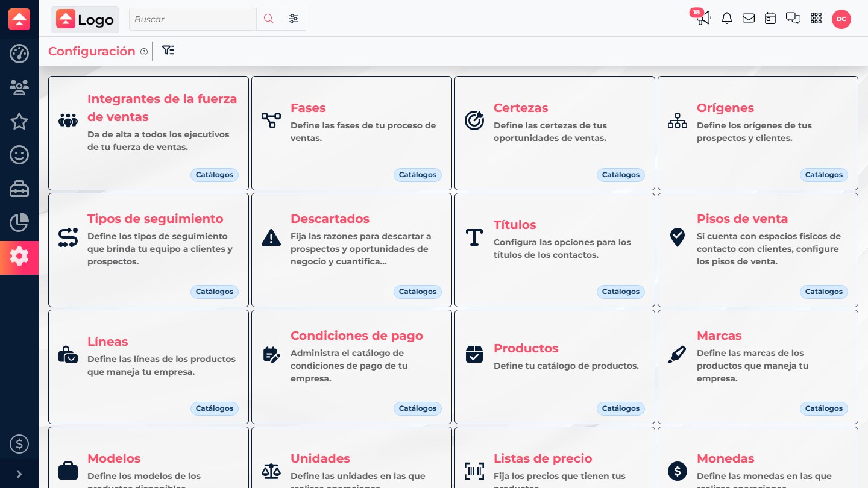Open the mail envelope icon
The image size is (868, 488).
(x=749, y=19)
